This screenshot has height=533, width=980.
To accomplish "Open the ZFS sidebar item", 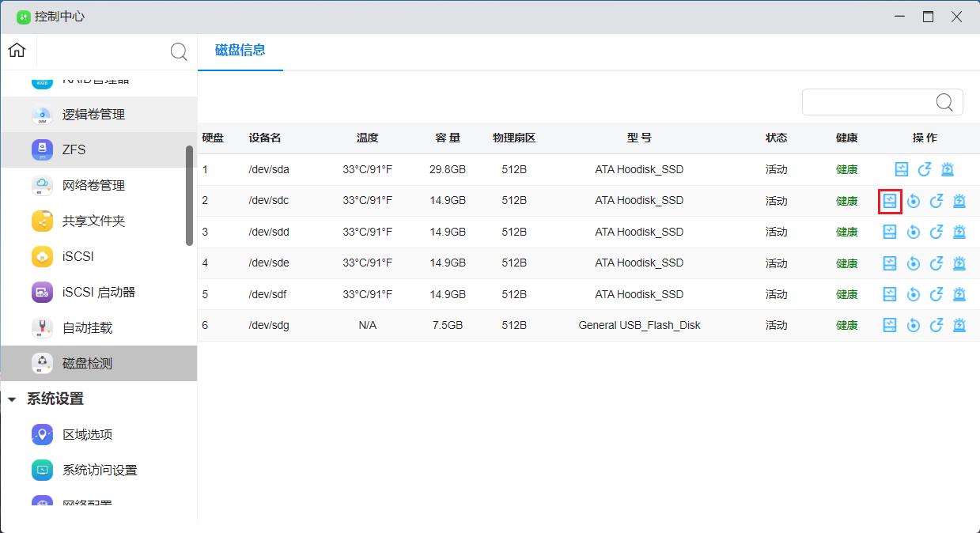I will coord(74,149).
